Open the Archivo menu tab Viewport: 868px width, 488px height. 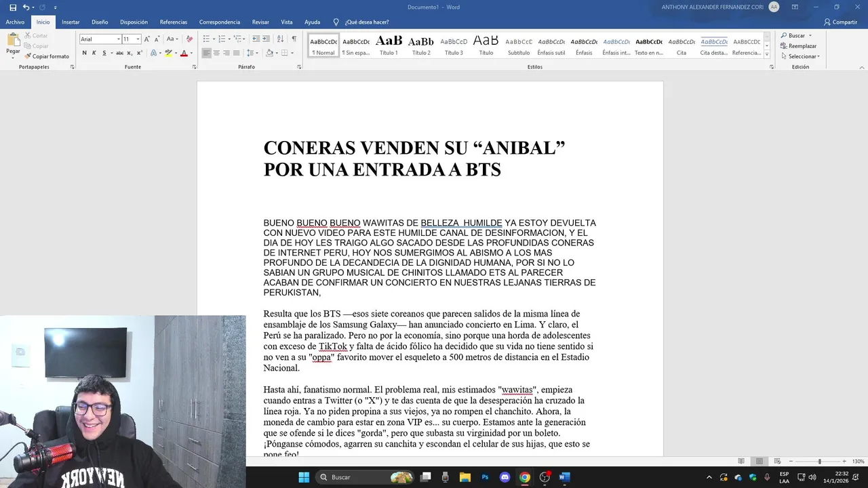pos(15,22)
